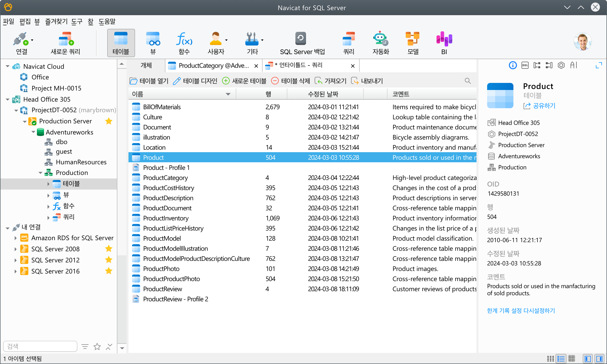
Task: Expand Amazon RDS for SQL Server
Action: tap(15, 238)
